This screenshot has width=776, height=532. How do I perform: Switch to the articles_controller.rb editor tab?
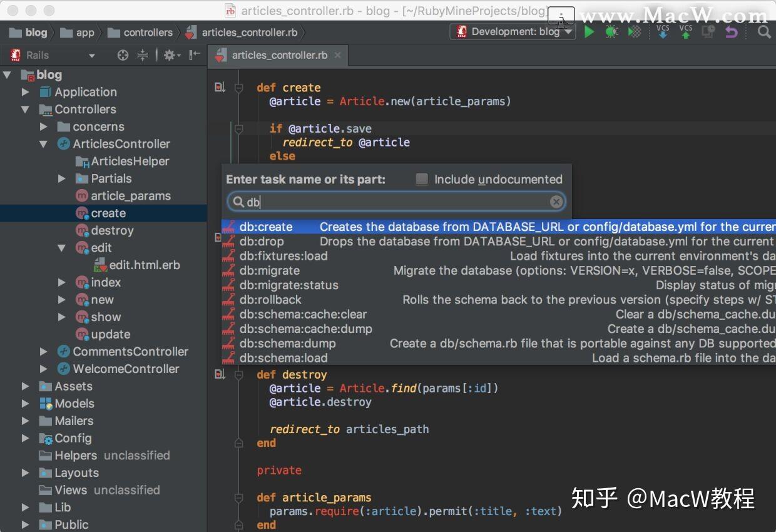(x=279, y=55)
